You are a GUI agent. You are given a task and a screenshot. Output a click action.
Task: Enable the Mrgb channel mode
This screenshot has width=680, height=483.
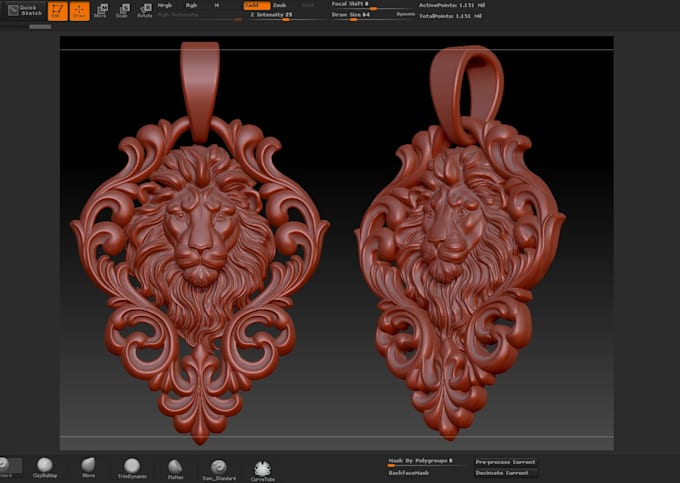(x=165, y=6)
